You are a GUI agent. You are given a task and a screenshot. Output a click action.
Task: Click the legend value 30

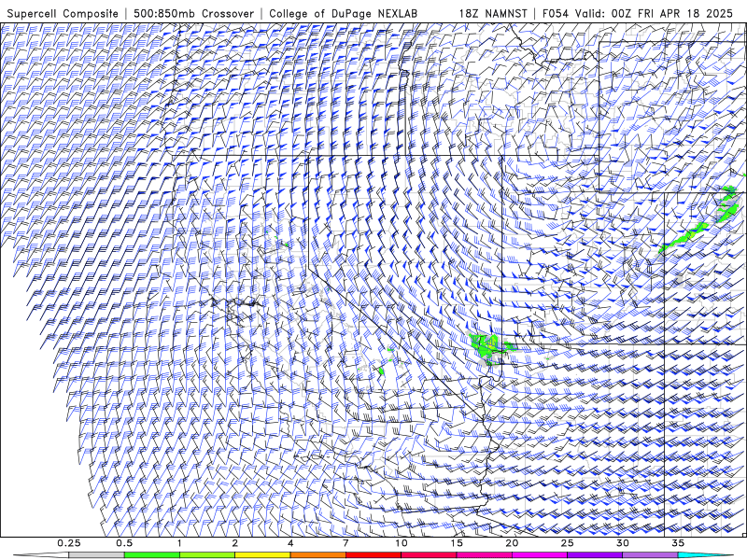(622, 543)
